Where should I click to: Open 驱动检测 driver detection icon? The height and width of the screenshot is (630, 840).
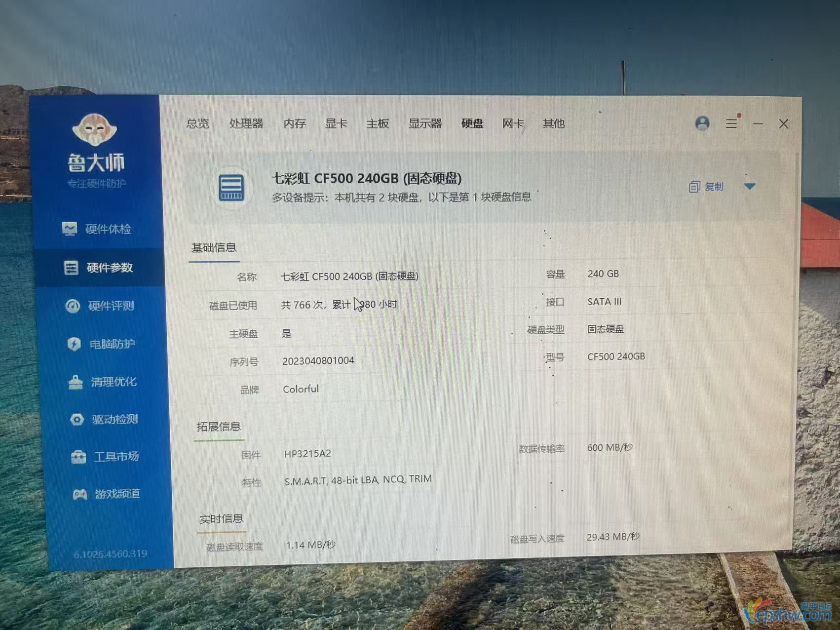(77, 420)
